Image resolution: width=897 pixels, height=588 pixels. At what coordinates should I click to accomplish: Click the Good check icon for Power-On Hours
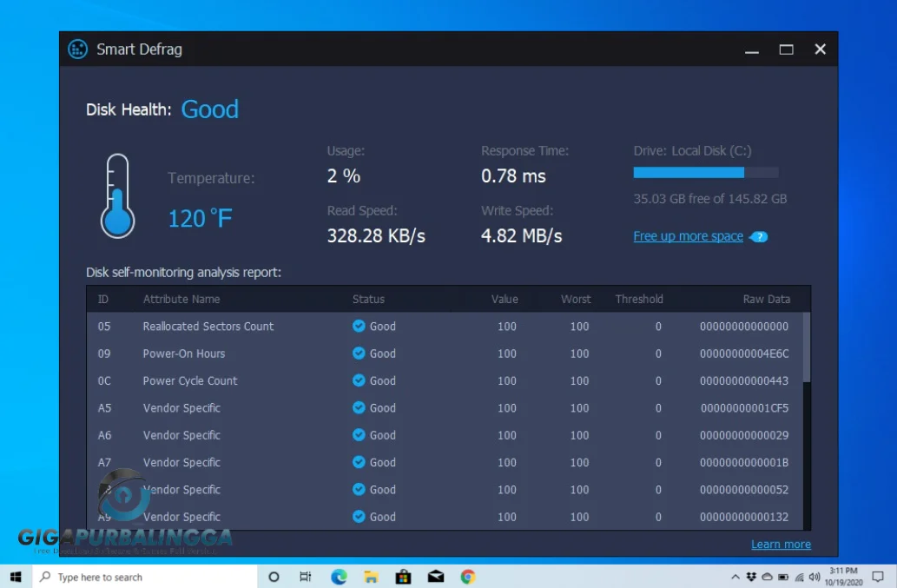pos(359,353)
